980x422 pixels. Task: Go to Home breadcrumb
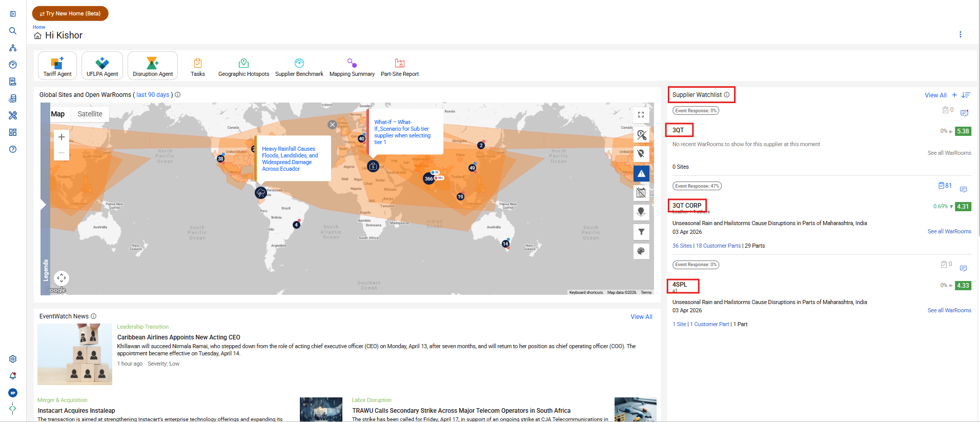coord(39,27)
